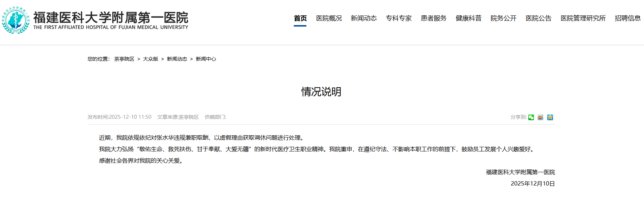
Task: Open the 新闻动态 nav menu
Action: point(364,18)
